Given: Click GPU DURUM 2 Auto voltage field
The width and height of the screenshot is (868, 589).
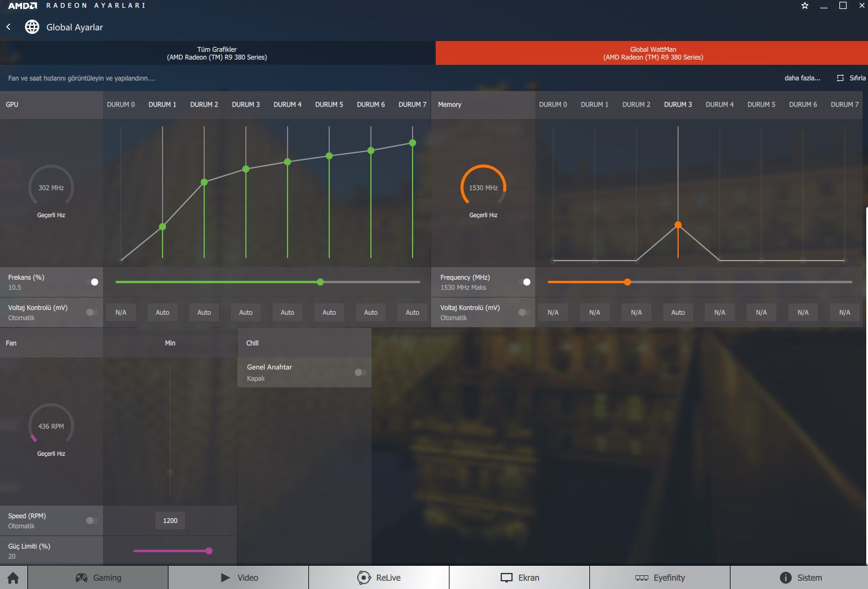Looking at the screenshot, I should click(204, 312).
